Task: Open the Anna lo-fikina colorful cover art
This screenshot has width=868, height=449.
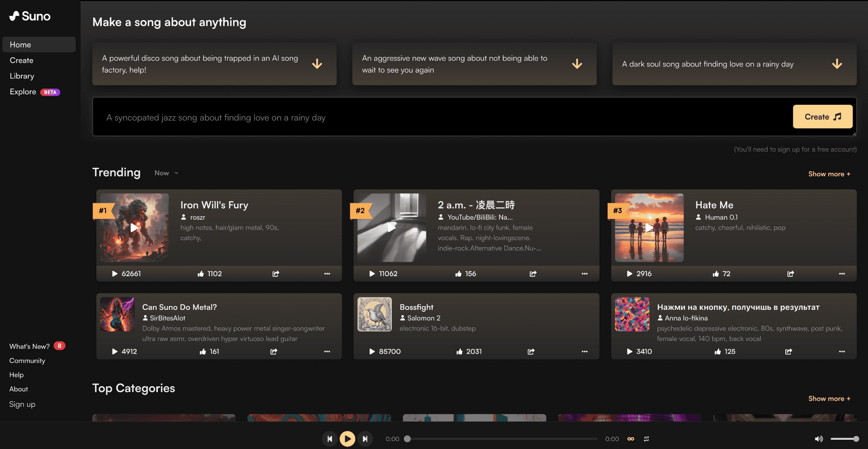Action: pos(632,314)
